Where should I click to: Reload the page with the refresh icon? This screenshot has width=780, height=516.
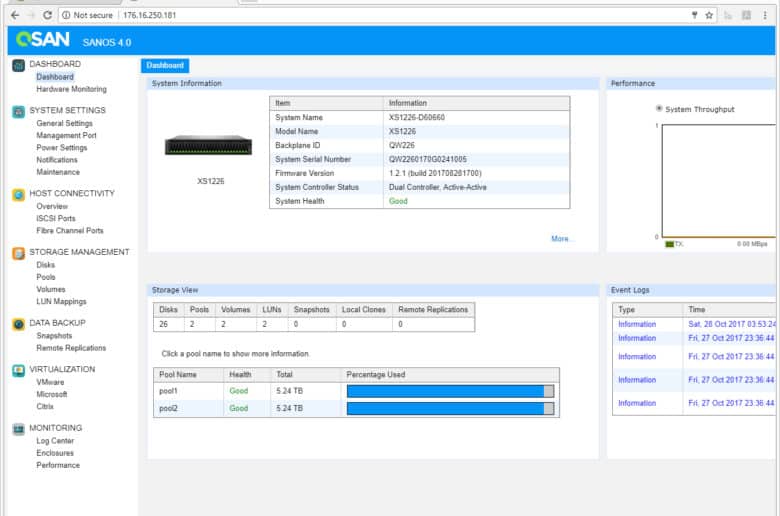(47, 15)
